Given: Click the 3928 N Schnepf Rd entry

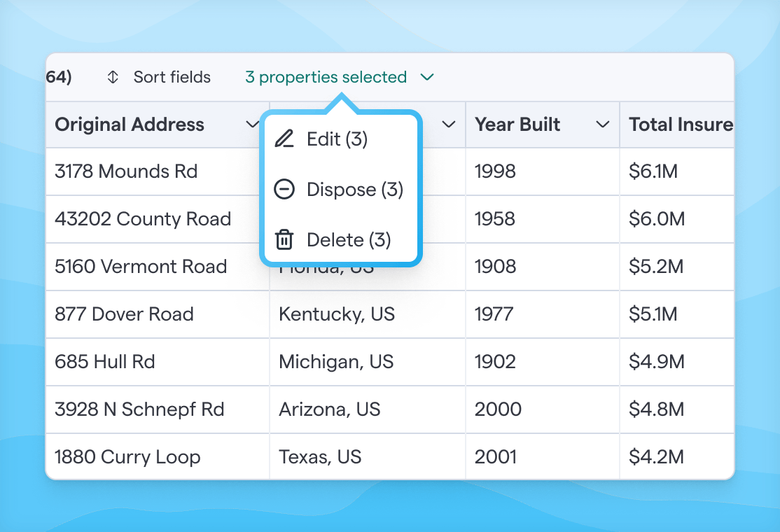Looking at the screenshot, I should 139,409.
